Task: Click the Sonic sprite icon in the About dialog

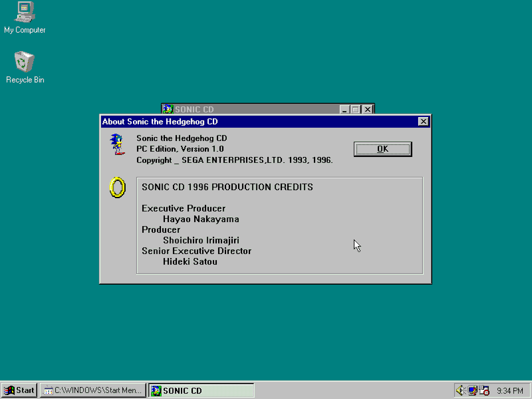Action: click(117, 144)
